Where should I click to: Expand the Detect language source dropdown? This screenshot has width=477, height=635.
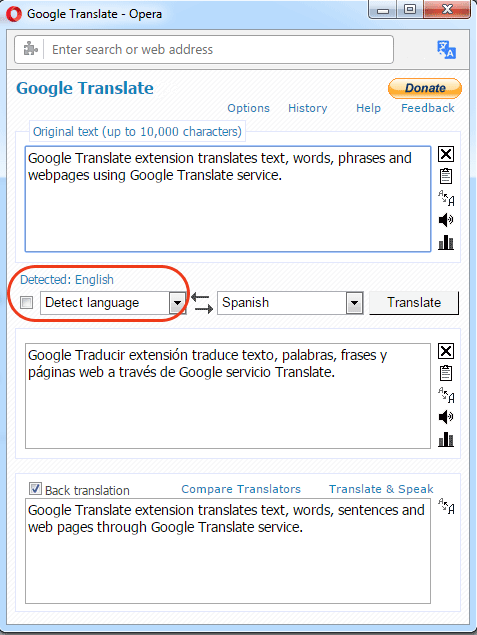point(177,303)
